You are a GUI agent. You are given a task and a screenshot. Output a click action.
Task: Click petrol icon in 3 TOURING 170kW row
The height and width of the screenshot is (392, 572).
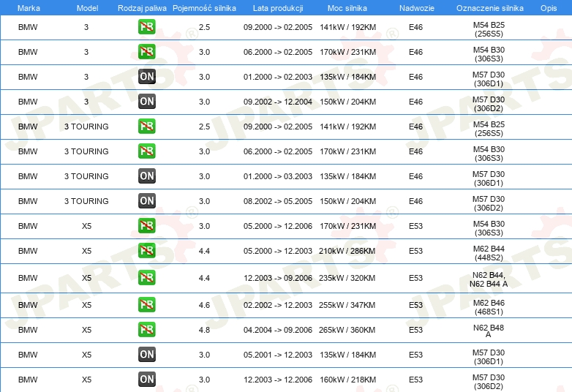146,151
